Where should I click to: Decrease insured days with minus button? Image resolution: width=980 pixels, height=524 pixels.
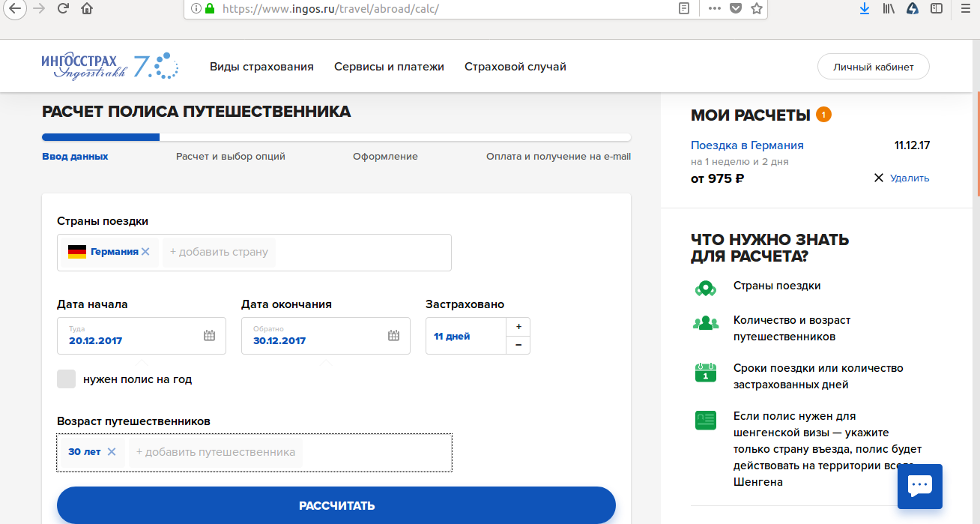[518, 345]
